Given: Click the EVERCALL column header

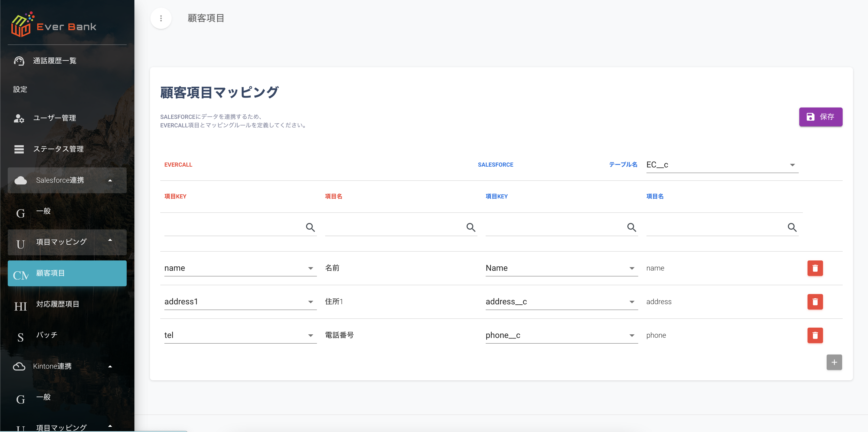Looking at the screenshot, I should point(178,165).
